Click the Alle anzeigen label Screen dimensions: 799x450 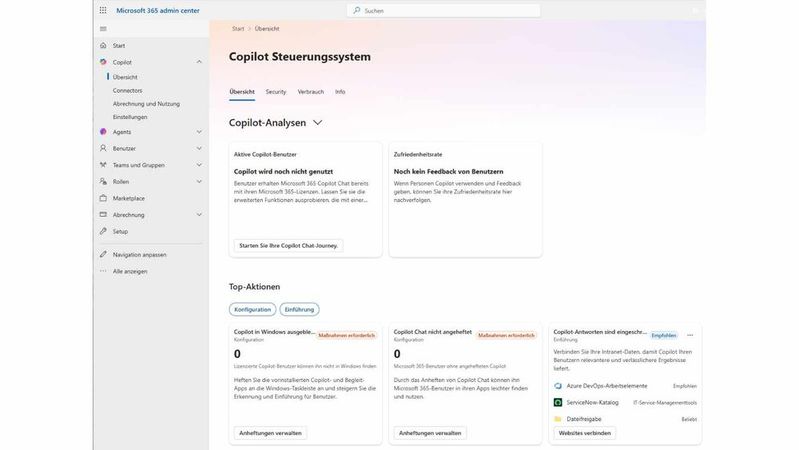pyautogui.click(x=130, y=272)
